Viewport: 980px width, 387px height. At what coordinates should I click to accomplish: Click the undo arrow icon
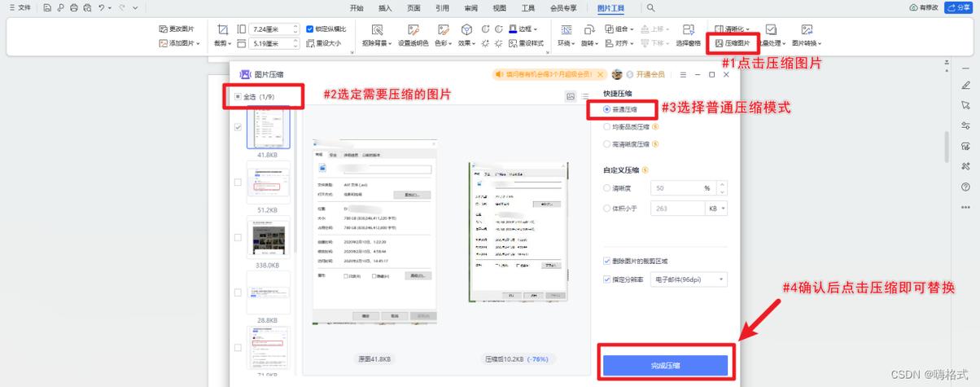(101, 7)
